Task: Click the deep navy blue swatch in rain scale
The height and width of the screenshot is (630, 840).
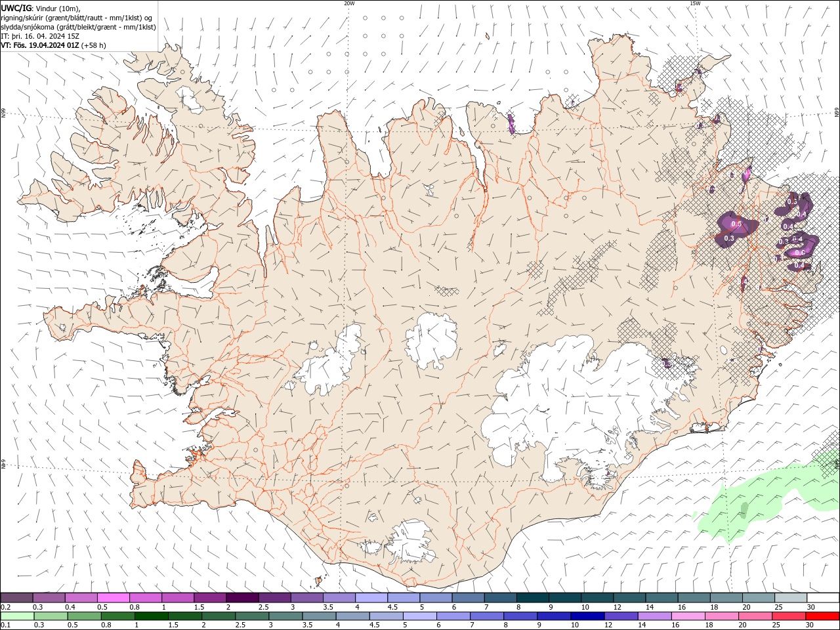Action: pyautogui.click(x=586, y=616)
